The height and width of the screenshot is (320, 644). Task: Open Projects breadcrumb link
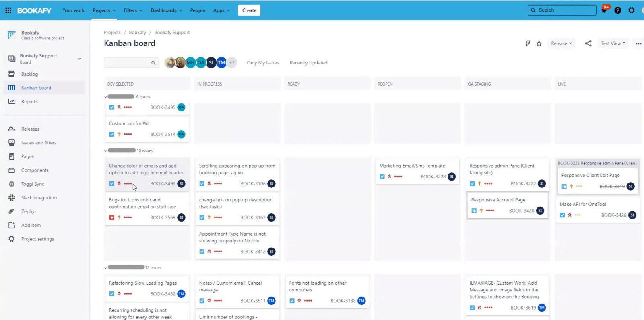(112, 33)
